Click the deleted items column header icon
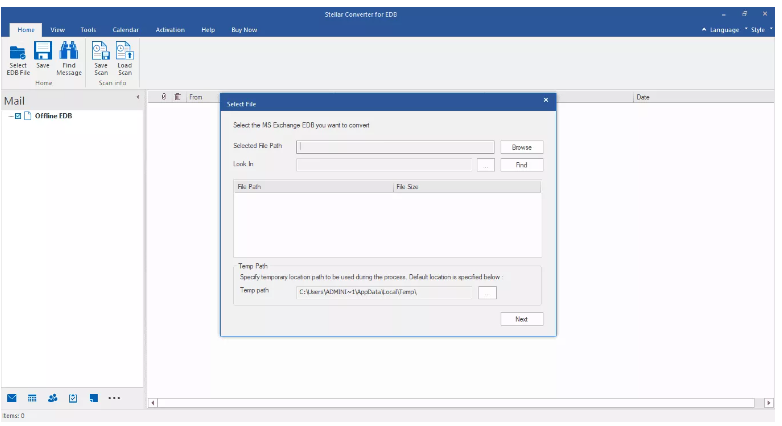The image size is (782, 426). pyautogui.click(x=177, y=97)
